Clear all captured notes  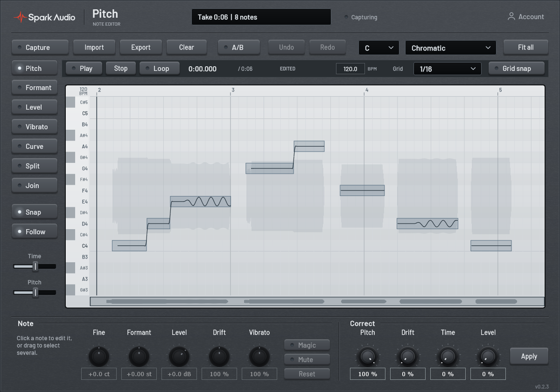click(187, 47)
